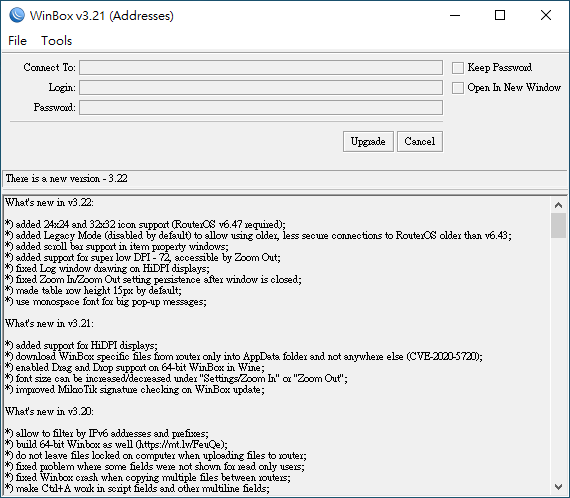
Task: Click the line about fields not shown for read only users
Action: tap(155, 466)
